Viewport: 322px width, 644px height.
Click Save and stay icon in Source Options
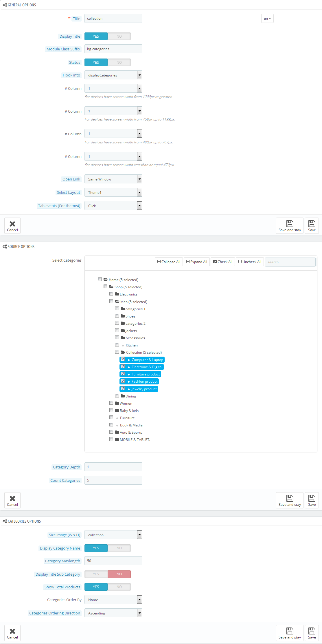pyautogui.click(x=290, y=498)
